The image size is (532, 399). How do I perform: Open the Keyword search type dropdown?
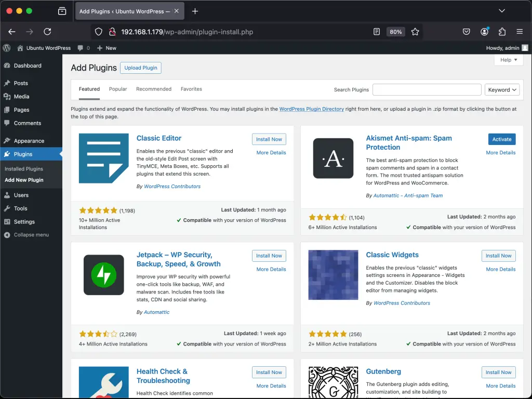502,89
